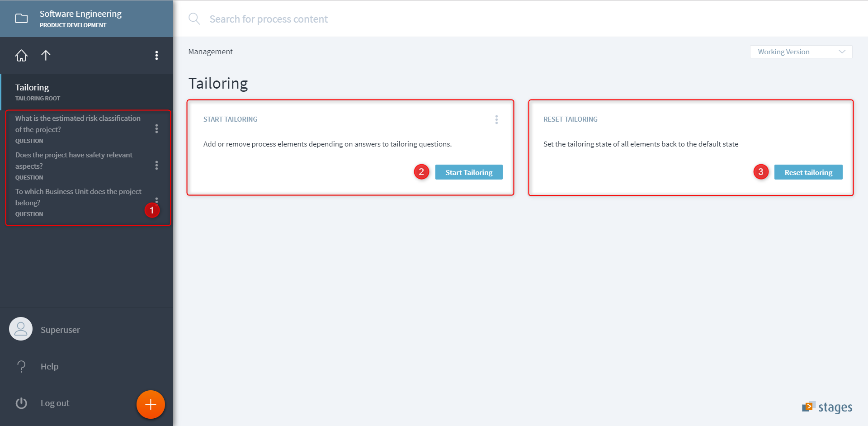Open the Help menu item

[x=49, y=366]
